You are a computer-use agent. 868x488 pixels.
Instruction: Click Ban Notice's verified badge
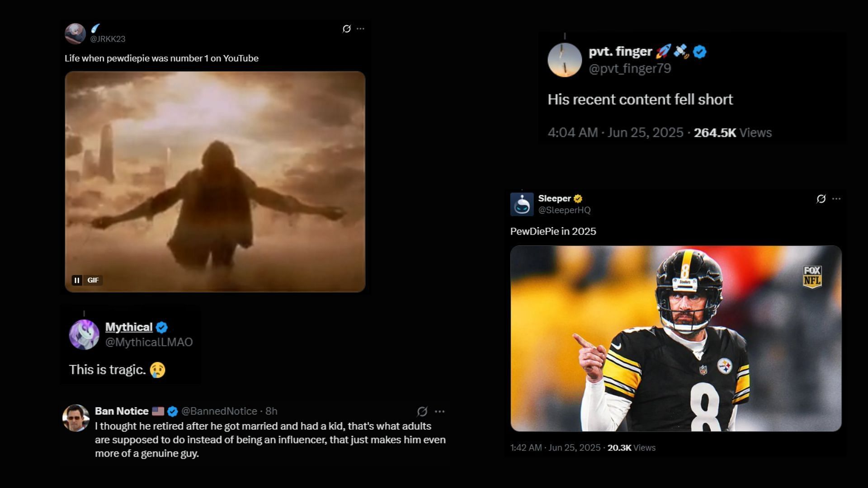[172, 411]
